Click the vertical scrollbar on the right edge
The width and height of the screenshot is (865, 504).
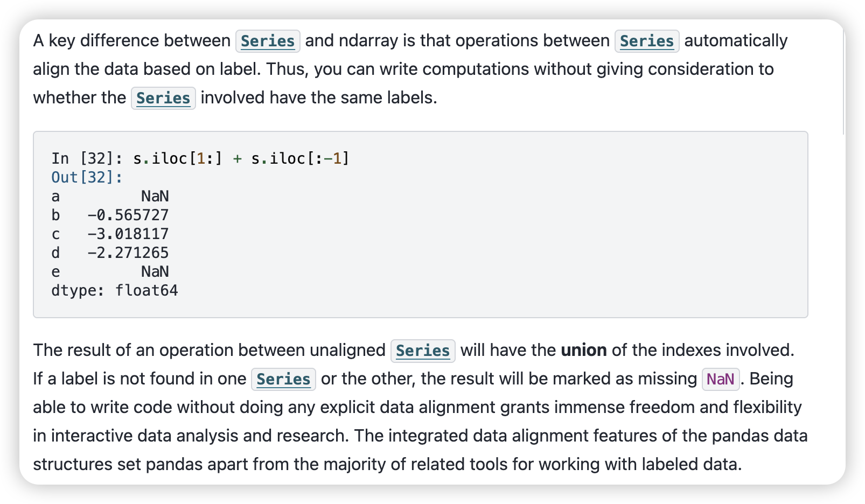click(843, 81)
